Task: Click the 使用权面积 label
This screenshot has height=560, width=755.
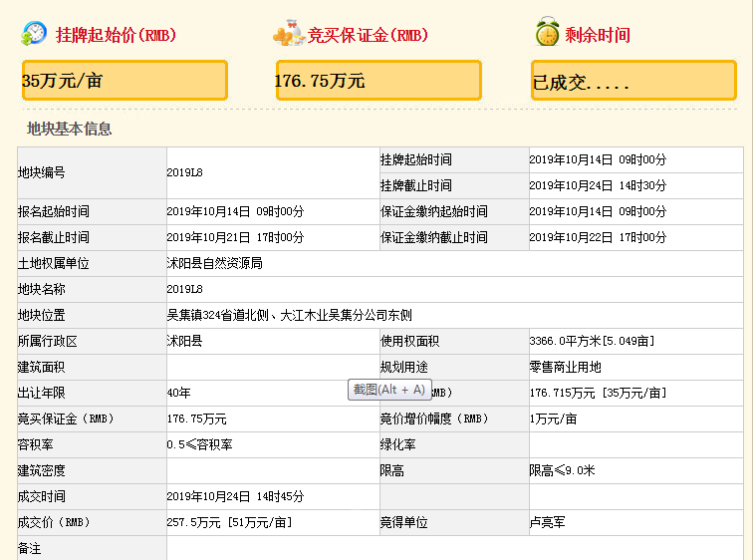Action: pyautogui.click(x=409, y=342)
